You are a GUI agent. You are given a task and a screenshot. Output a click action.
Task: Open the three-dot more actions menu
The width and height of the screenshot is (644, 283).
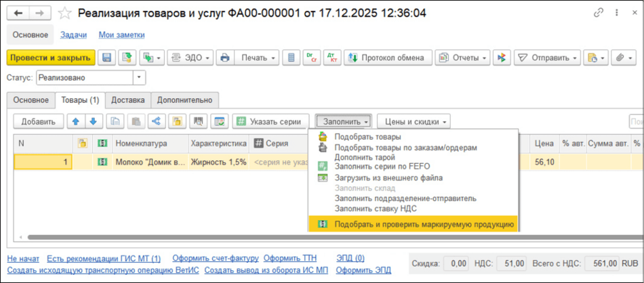616,13
